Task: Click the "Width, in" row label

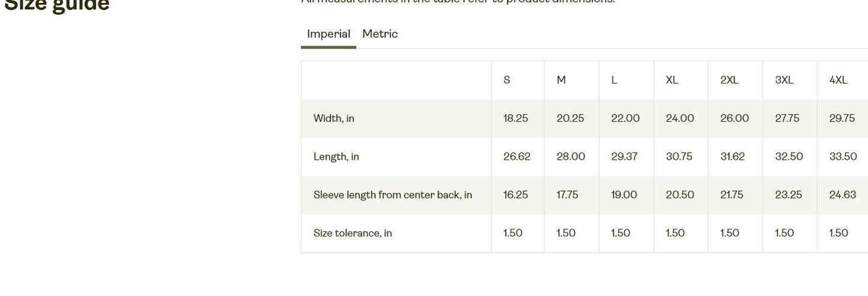Action: (334, 119)
